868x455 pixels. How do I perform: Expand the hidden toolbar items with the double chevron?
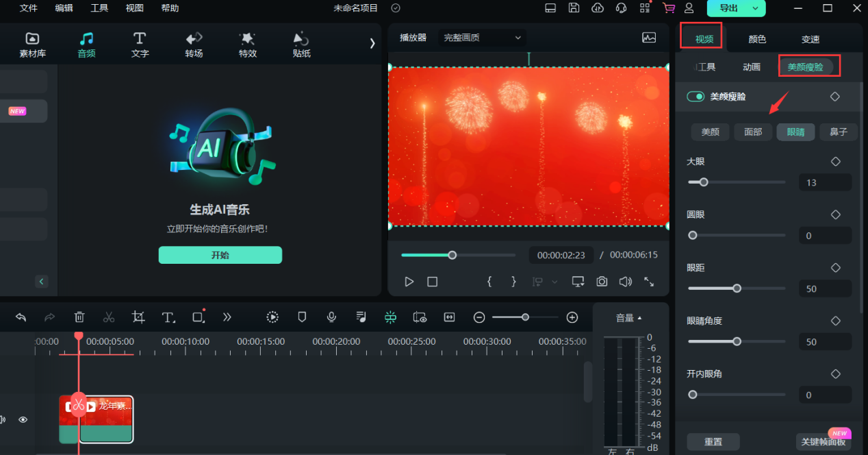click(x=226, y=317)
